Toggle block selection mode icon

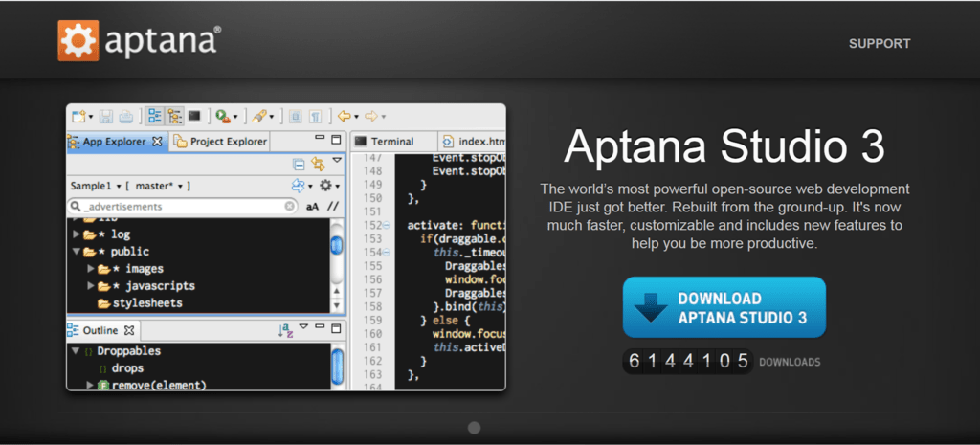(296, 116)
